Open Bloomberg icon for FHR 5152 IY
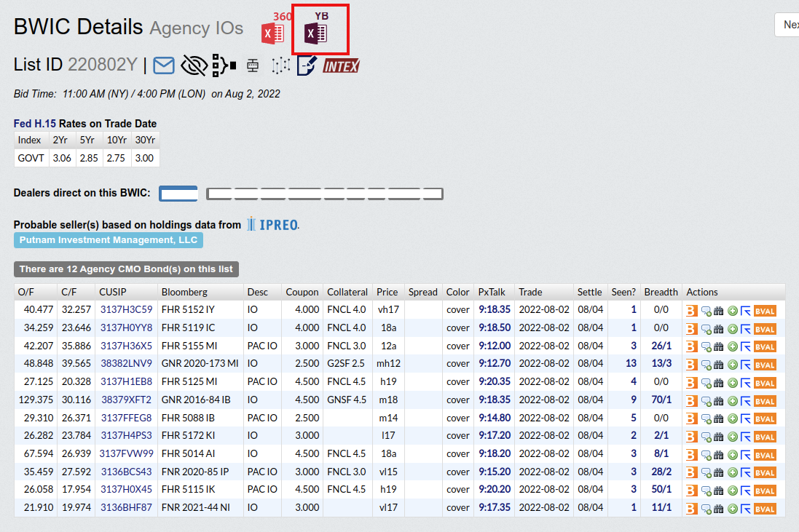Screen dimensions: 799x532 click(692, 310)
